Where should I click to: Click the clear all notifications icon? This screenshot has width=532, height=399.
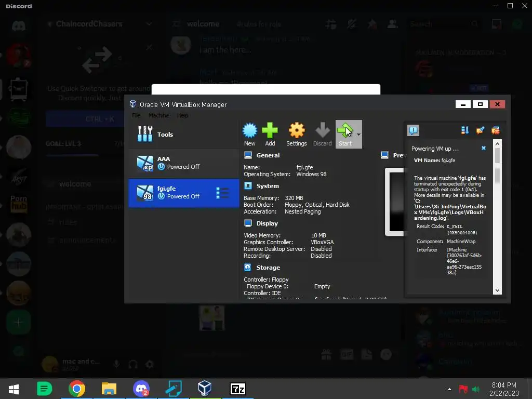(495, 130)
